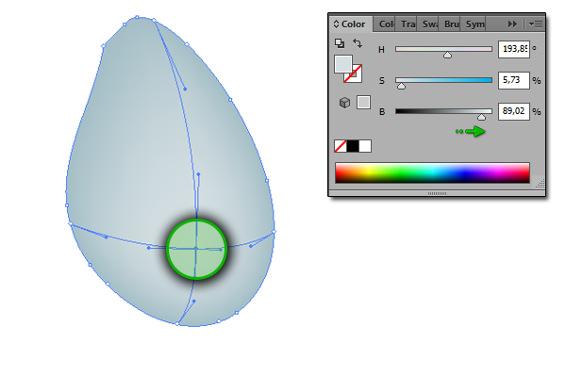The width and height of the screenshot is (566, 392).
Task: Open the Color Guide tab labeled Col
Action: 385,24
